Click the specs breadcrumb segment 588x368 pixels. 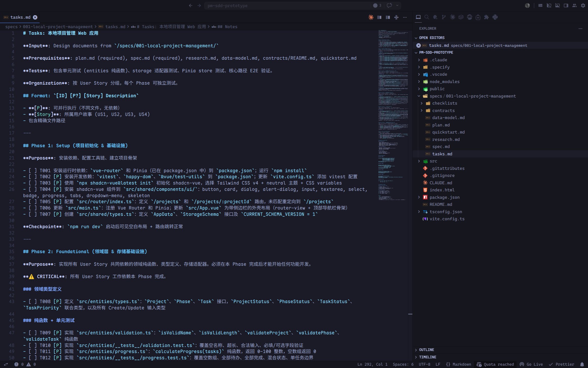[x=11, y=27]
